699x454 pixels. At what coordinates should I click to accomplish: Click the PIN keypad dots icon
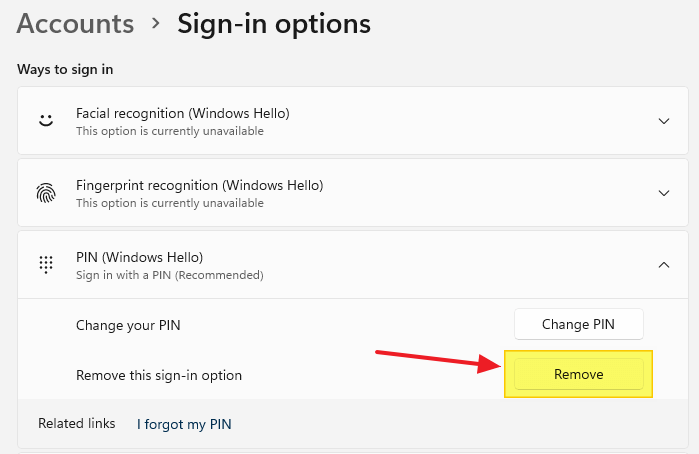45,265
